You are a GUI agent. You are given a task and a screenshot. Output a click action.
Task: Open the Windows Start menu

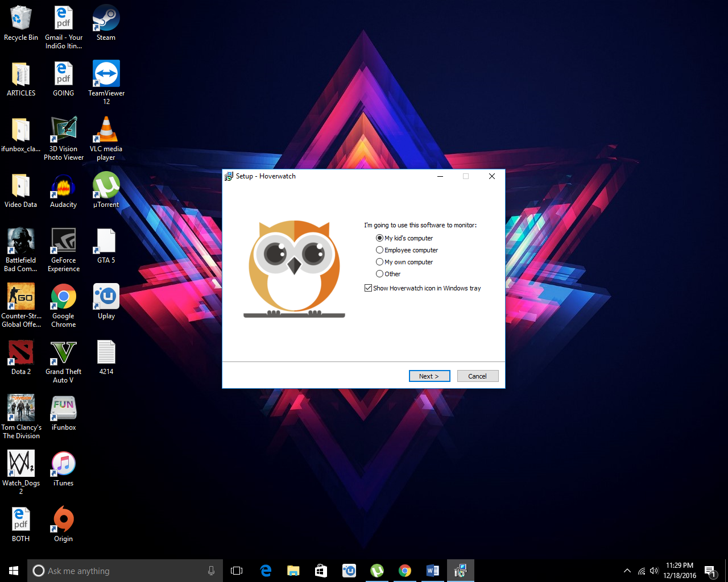14,571
